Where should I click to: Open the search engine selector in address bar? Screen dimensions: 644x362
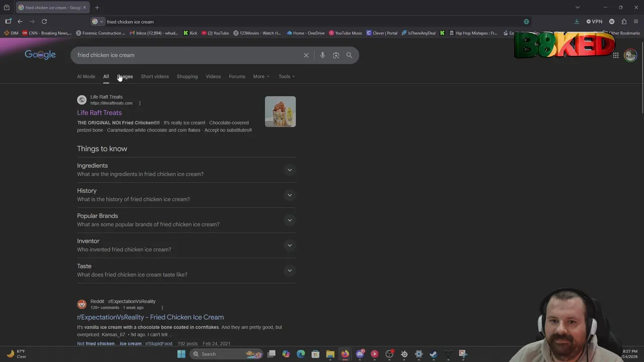click(98, 22)
